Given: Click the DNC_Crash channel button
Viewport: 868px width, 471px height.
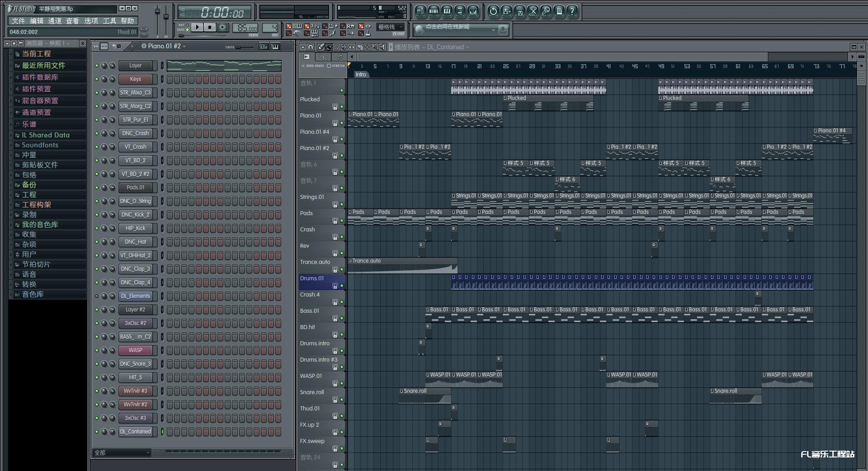Looking at the screenshot, I should click(x=135, y=133).
